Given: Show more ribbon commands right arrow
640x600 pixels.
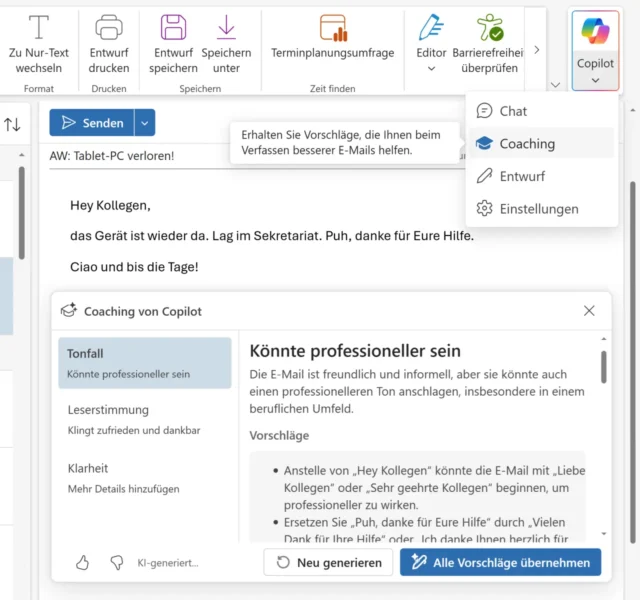Looking at the screenshot, I should pyautogui.click(x=537, y=50).
